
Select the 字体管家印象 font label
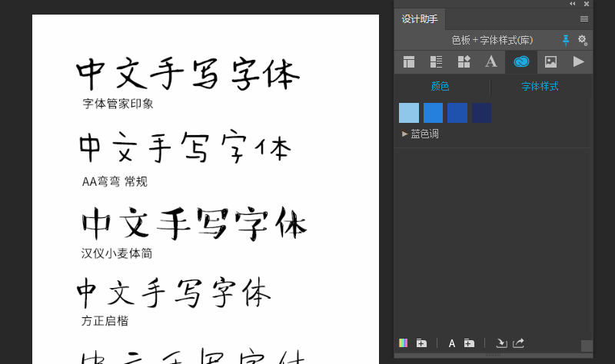118,104
